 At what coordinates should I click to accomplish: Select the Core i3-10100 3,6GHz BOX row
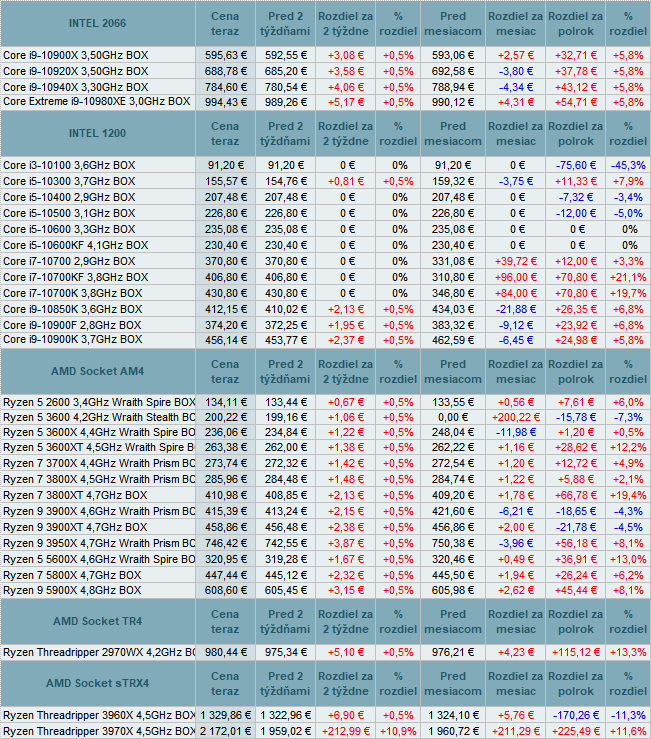pos(325,165)
